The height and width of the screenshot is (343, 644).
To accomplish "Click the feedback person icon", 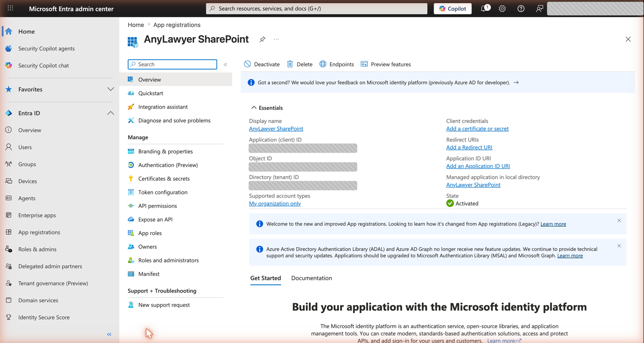I will tap(539, 9).
